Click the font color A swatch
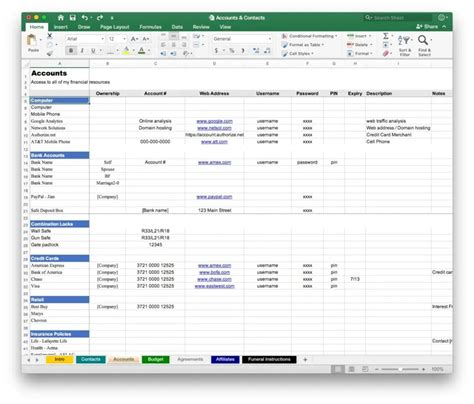This screenshot has width=474, height=404. pyautogui.click(x=142, y=51)
